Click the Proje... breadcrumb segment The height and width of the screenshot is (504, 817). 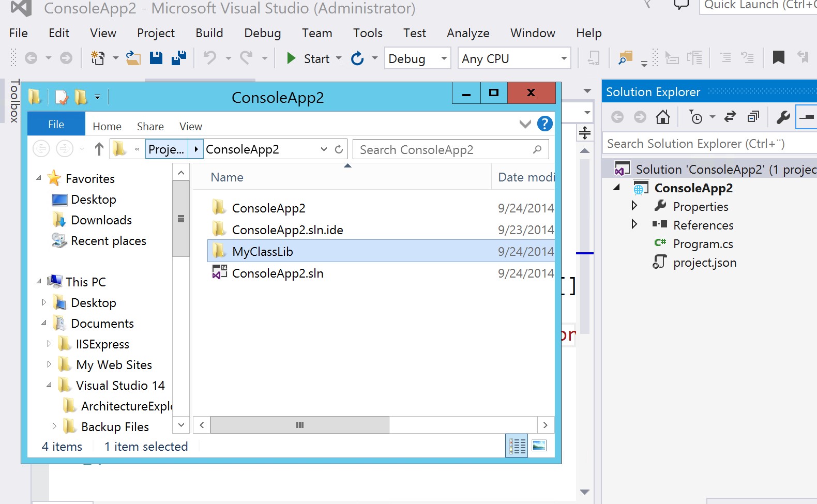166,149
